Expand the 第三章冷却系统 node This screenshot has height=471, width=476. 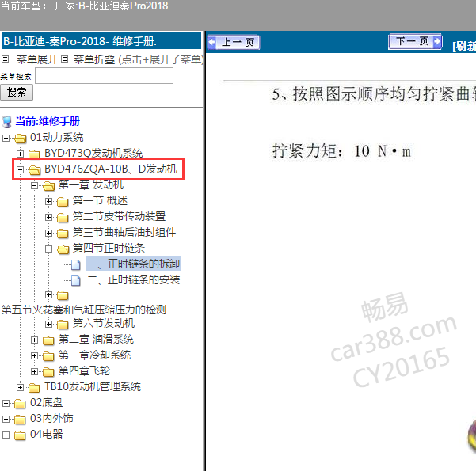[34, 355]
